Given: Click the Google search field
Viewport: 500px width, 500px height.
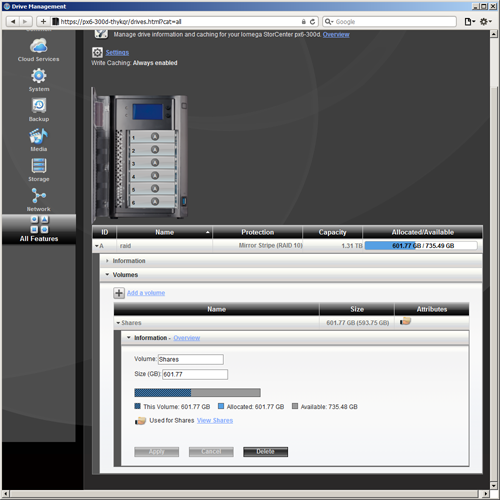Looking at the screenshot, I should pyautogui.click(x=389, y=22).
